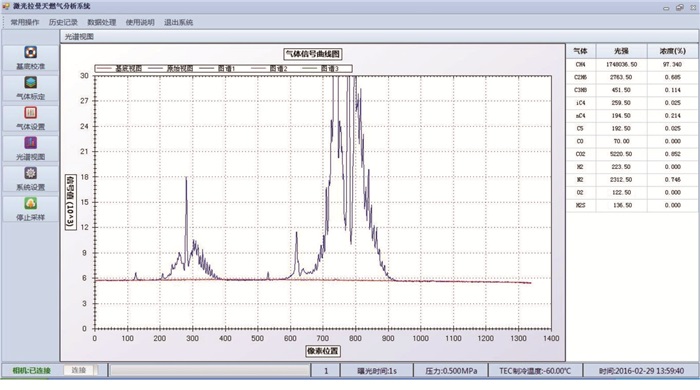Click concentration value 0.746
700x390 pixels.
(x=672, y=180)
